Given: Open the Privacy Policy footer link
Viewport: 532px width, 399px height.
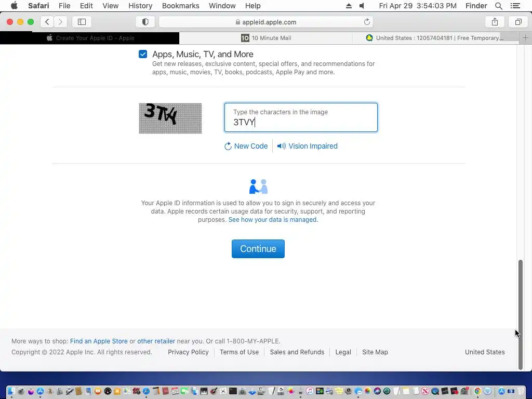Looking at the screenshot, I should [188, 352].
